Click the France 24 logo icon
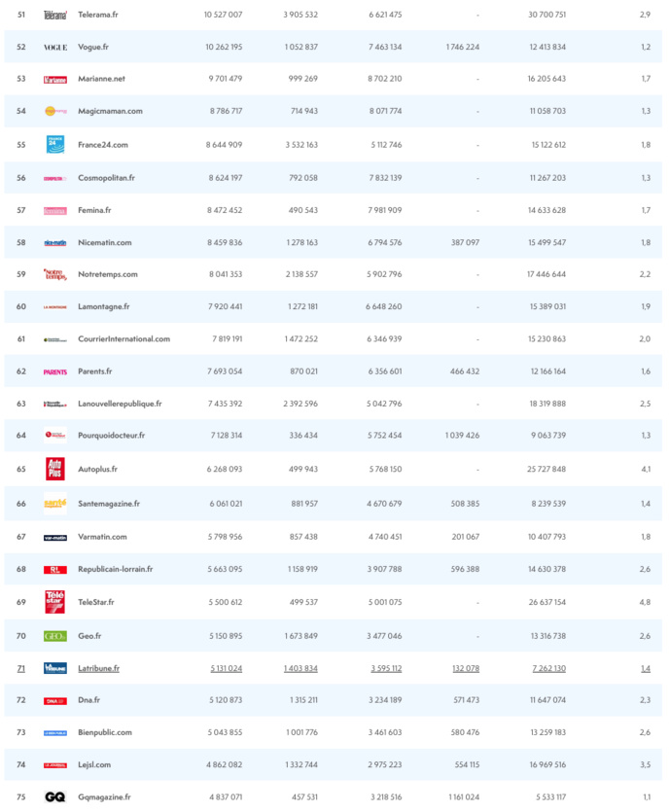Image resolution: width=670 pixels, height=812 pixels. [55, 144]
